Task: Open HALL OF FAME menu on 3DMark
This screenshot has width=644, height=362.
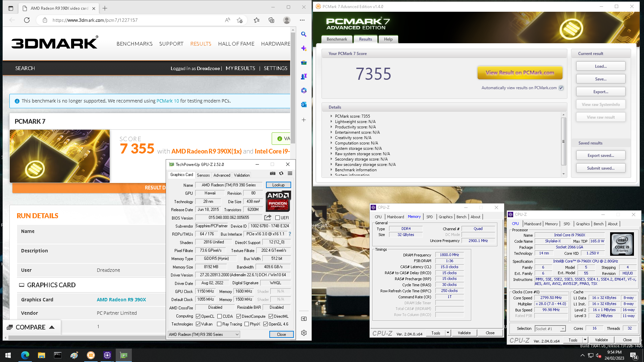Action: point(236,44)
